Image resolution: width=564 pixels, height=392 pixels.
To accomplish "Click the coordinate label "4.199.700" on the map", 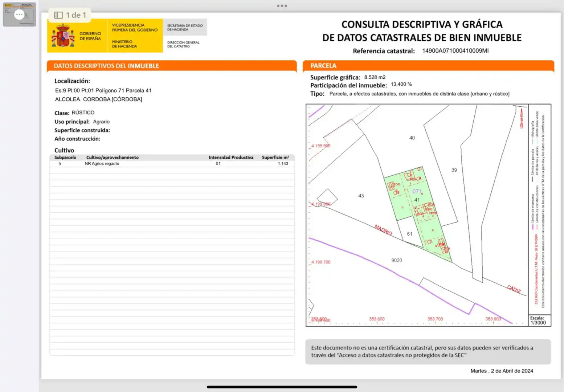I will coord(321,262).
